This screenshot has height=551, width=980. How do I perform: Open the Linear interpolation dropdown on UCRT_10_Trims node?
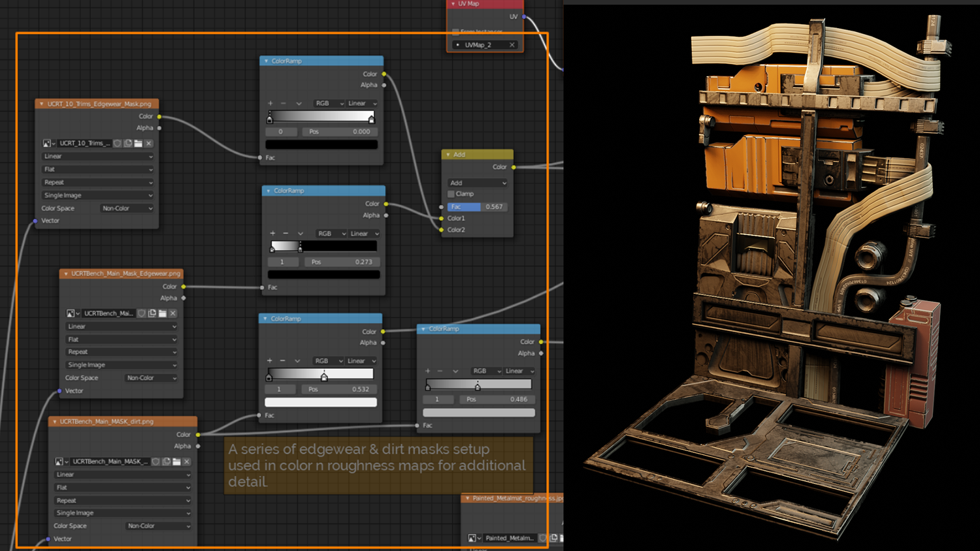coord(97,156)
